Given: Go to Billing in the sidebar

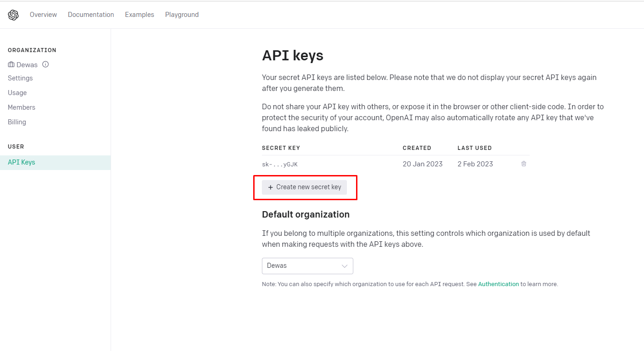Looking at the screenshot, I should [17, 122].
